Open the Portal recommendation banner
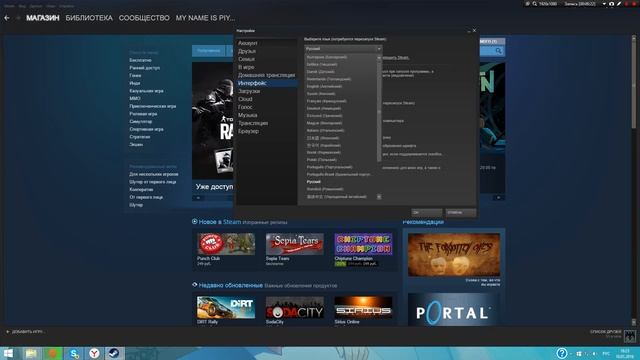Viewport: 640px width, 360px height. 454,310
